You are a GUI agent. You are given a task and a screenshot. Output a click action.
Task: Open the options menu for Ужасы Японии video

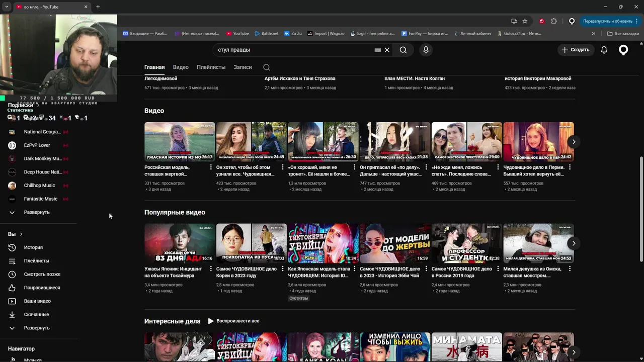(x=211, y=269)
